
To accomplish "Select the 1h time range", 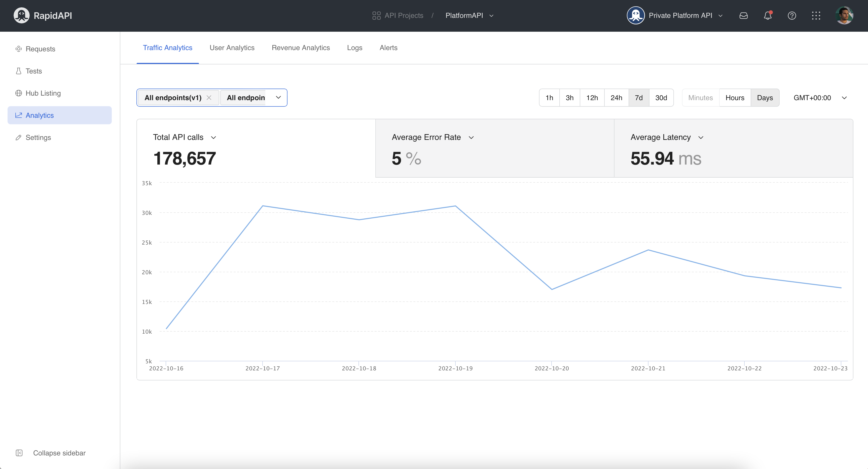I will point(549,98).
